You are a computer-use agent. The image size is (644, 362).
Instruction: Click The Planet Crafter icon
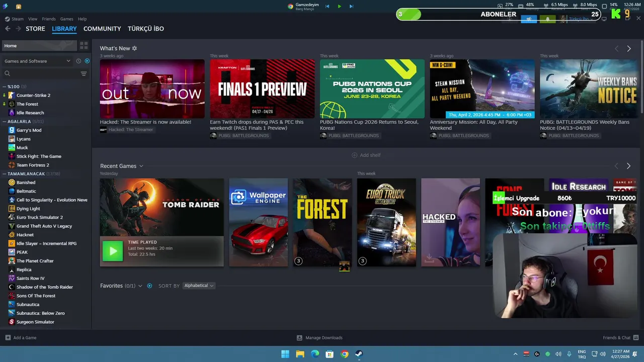pos(12,261)
